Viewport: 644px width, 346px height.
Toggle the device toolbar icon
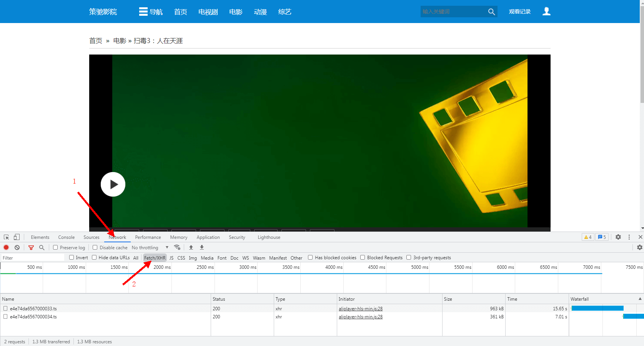(17, 237)
